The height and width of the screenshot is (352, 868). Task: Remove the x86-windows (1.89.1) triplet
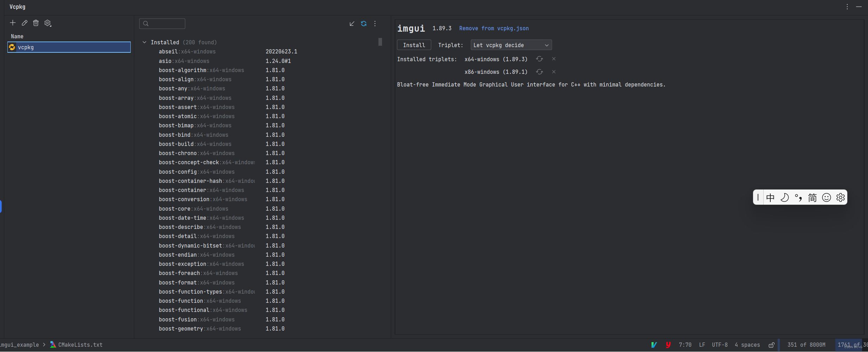(x=554, y=72)
